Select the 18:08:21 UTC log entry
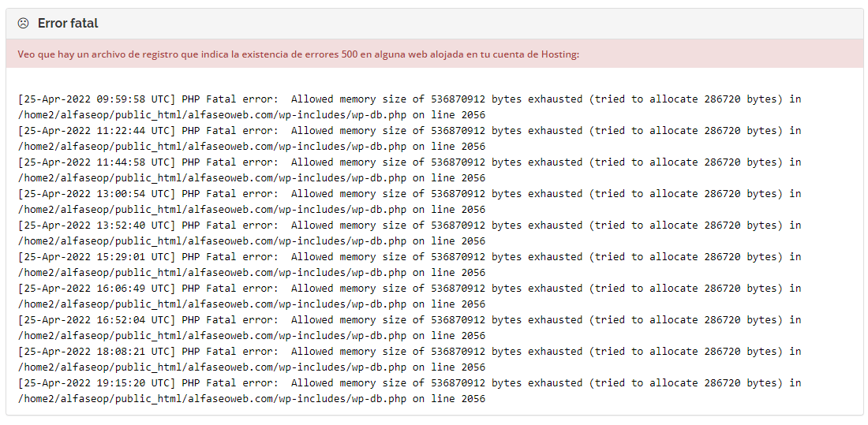 tap(410, 360)
